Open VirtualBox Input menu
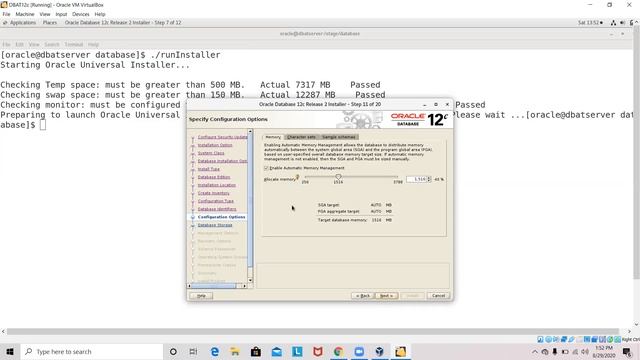This screenshot has width=640, height=360. 61,14
